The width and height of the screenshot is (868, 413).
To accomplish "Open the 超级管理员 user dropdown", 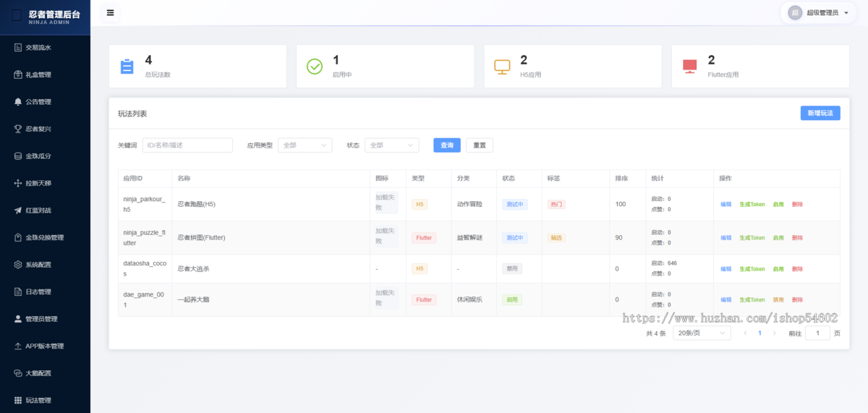I will click(x=820, y=12).
